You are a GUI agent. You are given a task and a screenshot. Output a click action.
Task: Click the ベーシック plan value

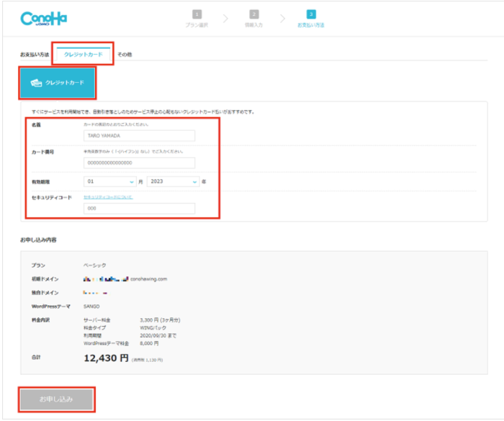click(95, 265)
